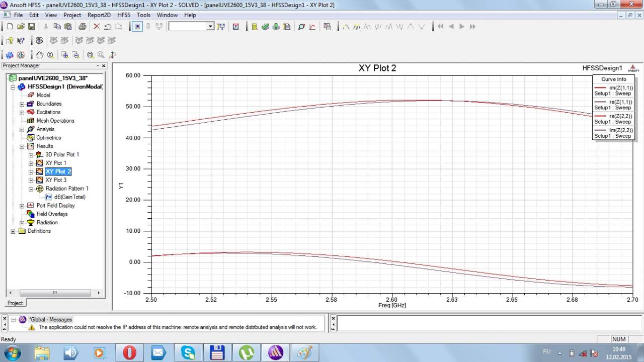Image resolution: width=644 pixels, height=362 pixels.
Task: Click the first curve marker icon
Action: click(346, 26)
